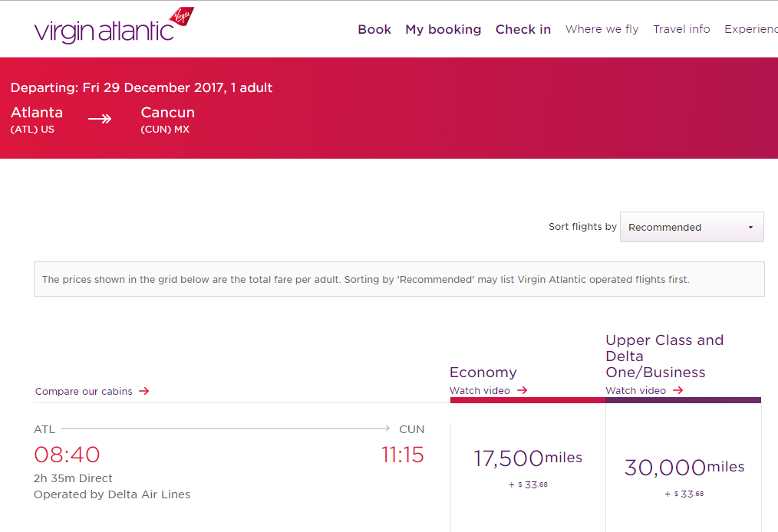Open the Book menu
Screen dimensions: 778x532
(374, 30)
